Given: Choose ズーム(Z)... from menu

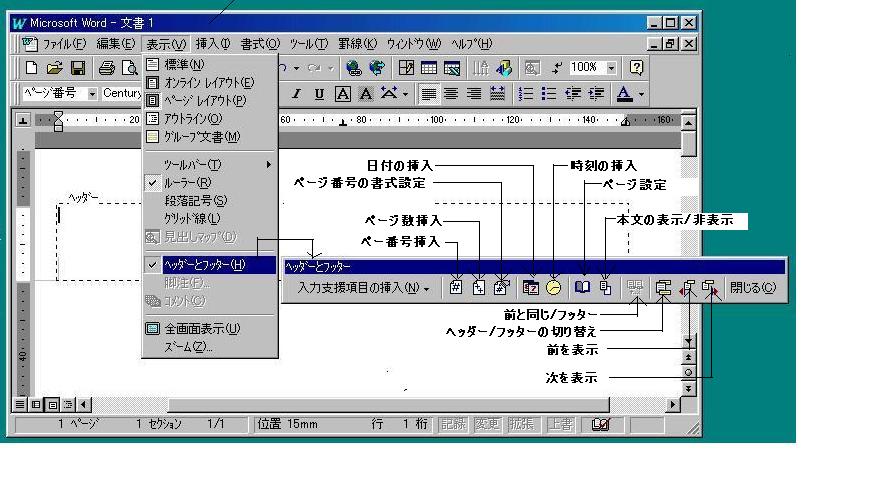Looking at the screenshot, I should (x=209, y=347).
